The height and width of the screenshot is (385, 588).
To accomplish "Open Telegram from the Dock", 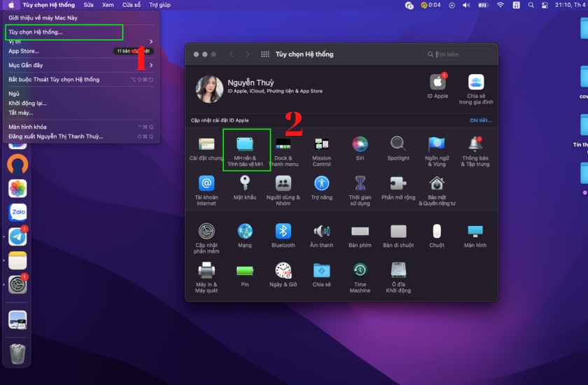I will pyautogui.click(x=17, y=236).
